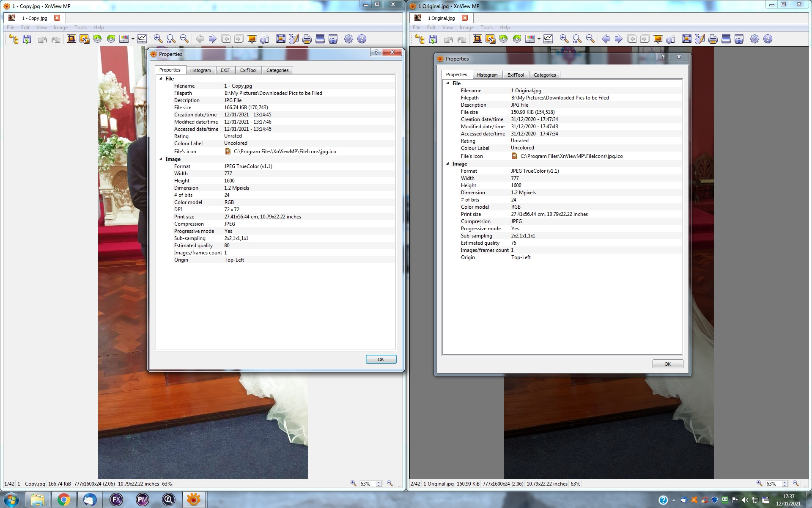Collapse the Image section in Copy.jpg properties
Screen dimensions: 812x508
point(161,159)
